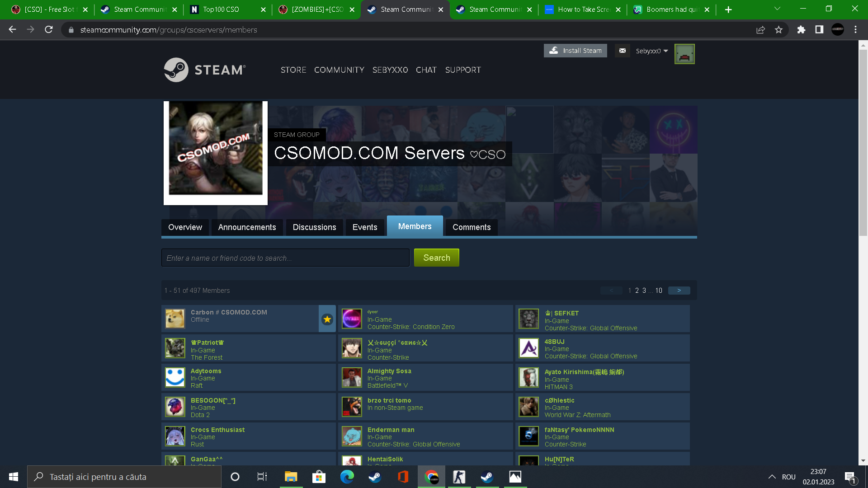Click the bookmark star in address bar

coord(778,30)
